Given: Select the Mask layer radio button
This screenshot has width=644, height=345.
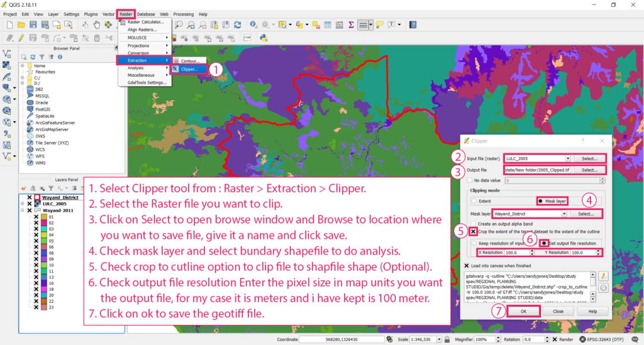Looking at the screenshot, I should pos(540,201).
